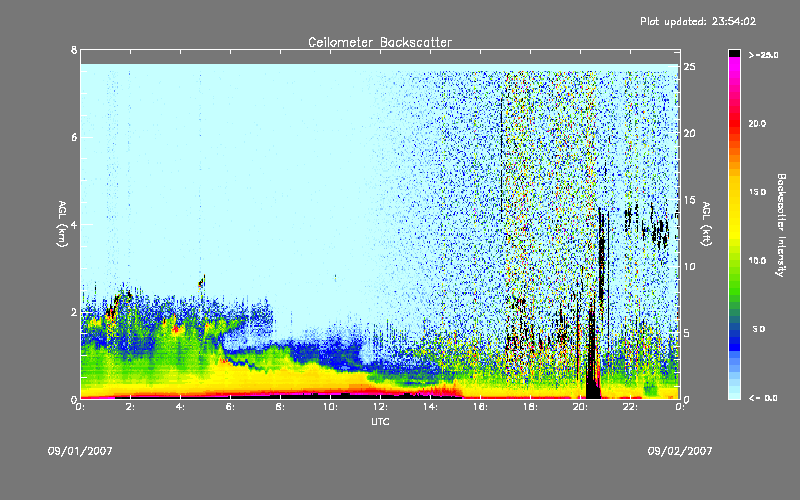The image size is (800, 500).
Task: Click the start date 09/01/2007
Action: click(x=80, y=451)
